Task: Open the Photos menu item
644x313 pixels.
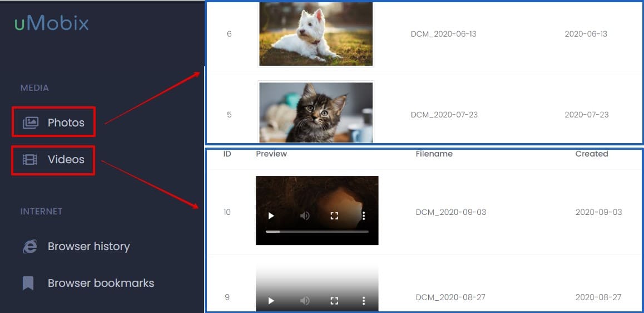Action: pyautogui.click(x=54, y=122)
